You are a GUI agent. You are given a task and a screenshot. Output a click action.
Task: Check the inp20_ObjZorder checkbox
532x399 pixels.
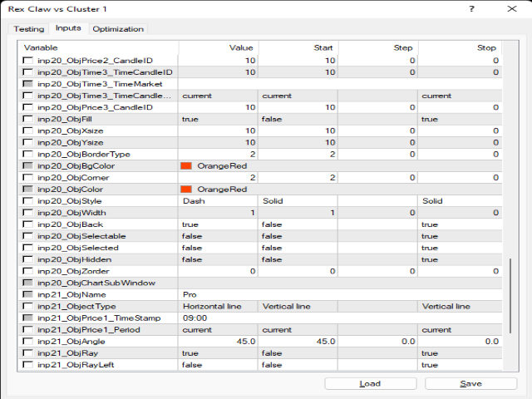[29, 271]
